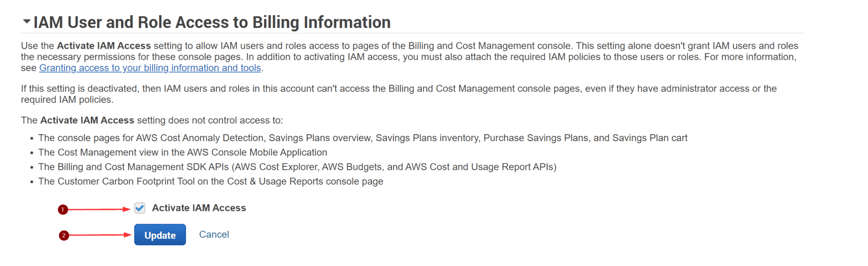This screenshot has width=868, height=266.
Task: Click the Update button
Action: pos(160,235)
